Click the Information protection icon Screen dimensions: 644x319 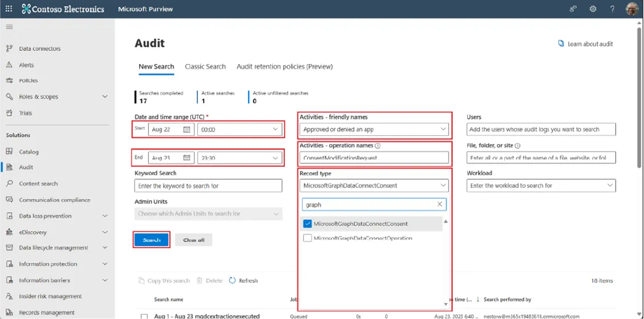[10, 264]
